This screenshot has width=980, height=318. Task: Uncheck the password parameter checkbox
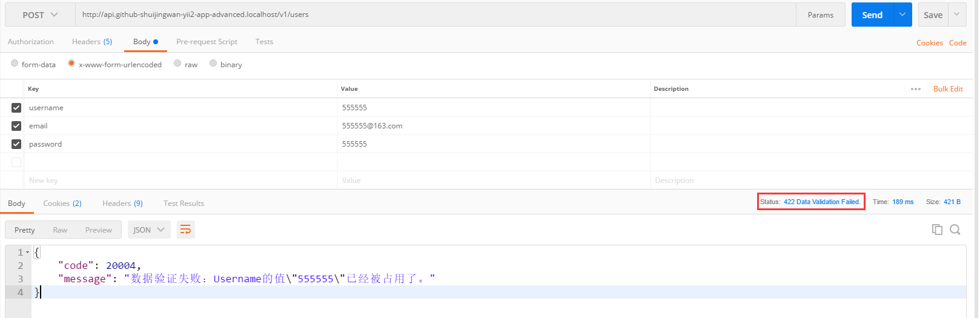tap(16, 144)
